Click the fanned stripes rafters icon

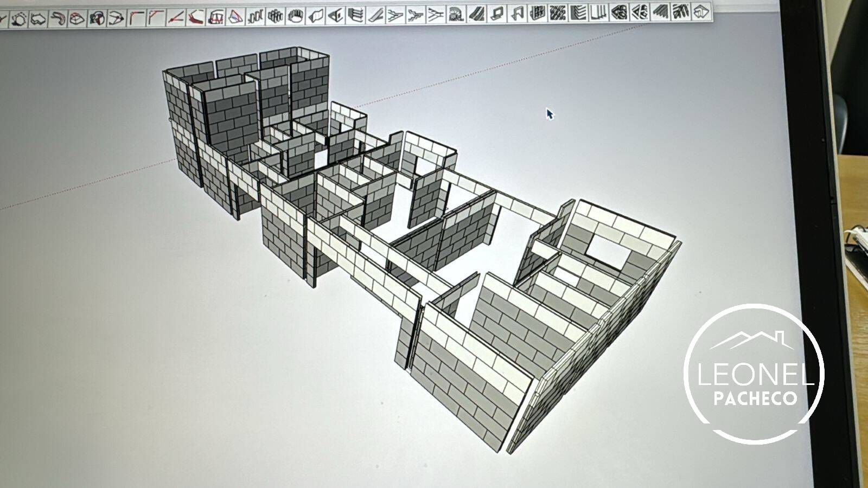tap(681, 11)
